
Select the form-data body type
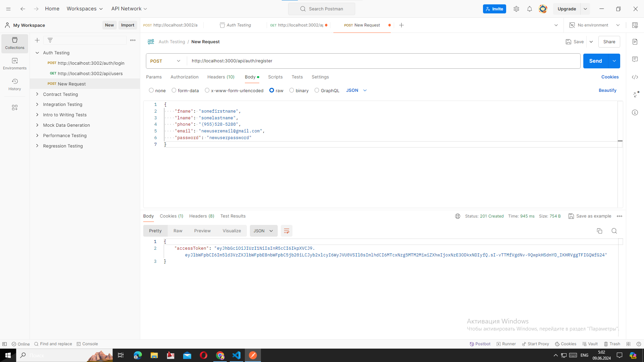tap(174, 90)
